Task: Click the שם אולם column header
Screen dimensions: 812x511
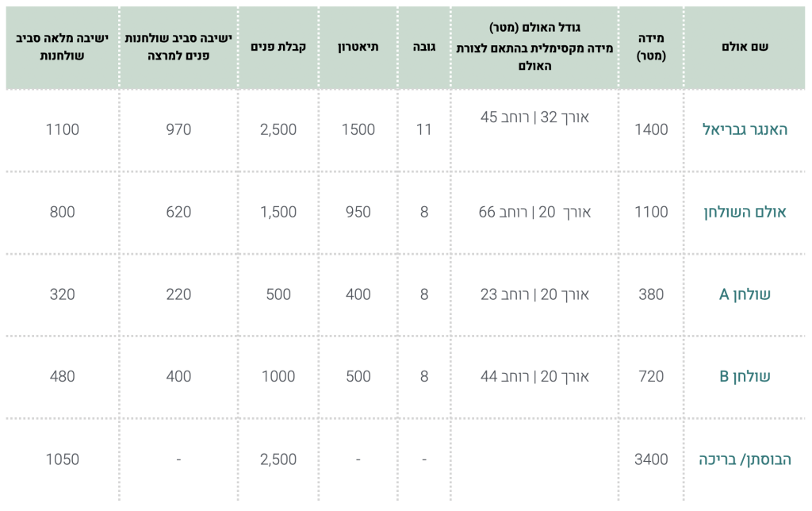Action: (745, 47)
